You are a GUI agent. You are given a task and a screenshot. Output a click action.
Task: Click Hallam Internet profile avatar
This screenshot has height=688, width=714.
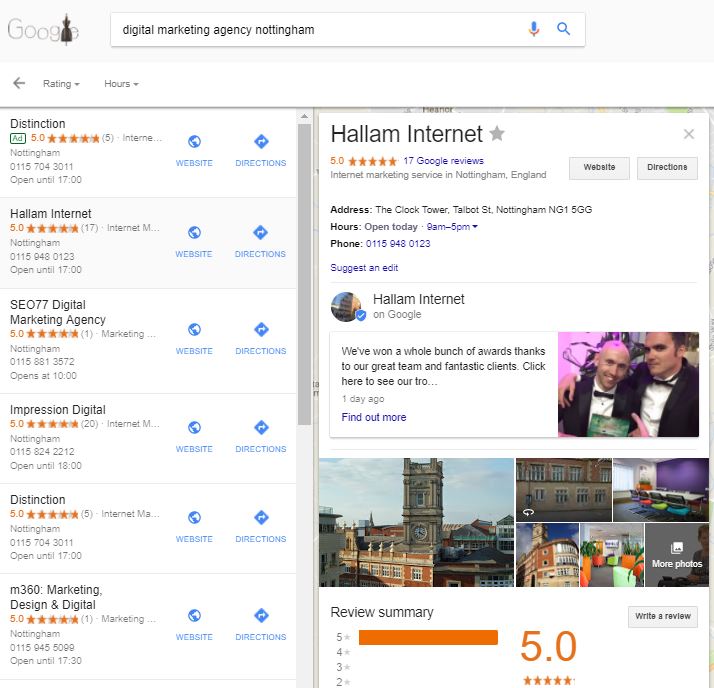click(347, 307)
